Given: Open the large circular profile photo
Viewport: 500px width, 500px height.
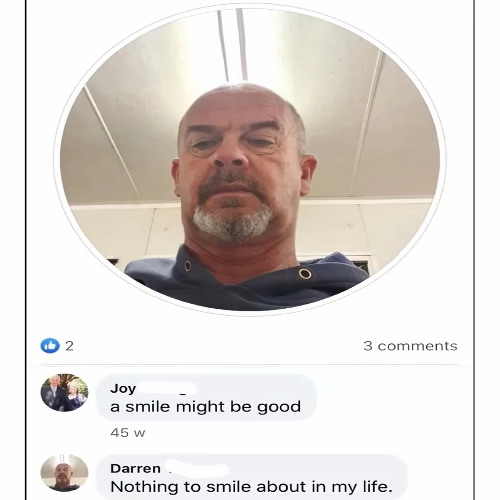Looking at the screenshot, I should pyautogui.click(x=250, y=159).
